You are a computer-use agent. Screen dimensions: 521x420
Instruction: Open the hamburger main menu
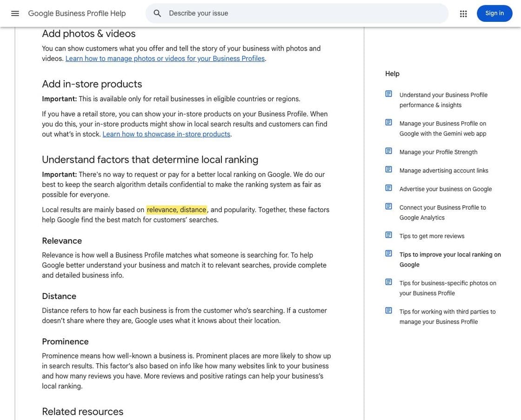15,13
